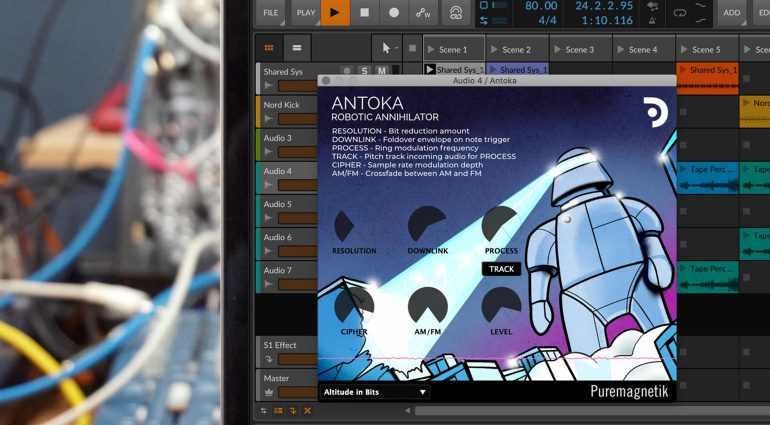This screenshot has width=770, height=425.
Task: Toggle punch in/out next to 4/4
Action: (x=484, y=21)
